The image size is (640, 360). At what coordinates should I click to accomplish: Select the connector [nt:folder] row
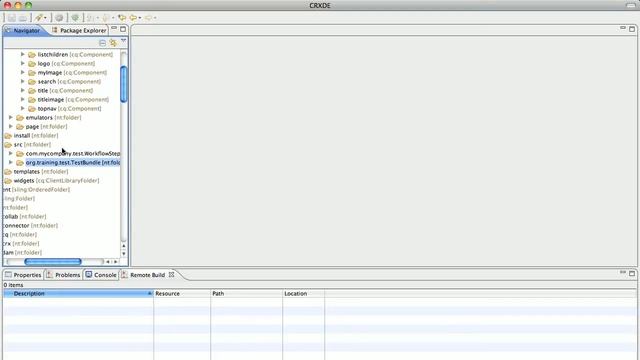coord(31,225)
